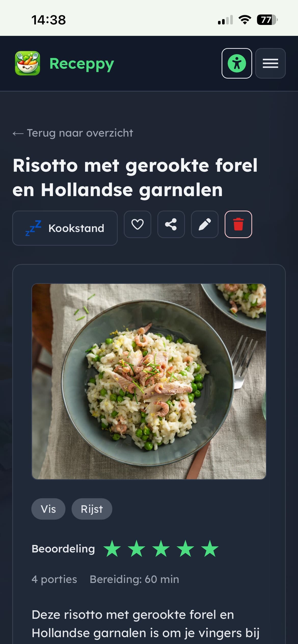This screenshot has height=644, width=298.
Task: Set rating to one star
Action: [112, 549]
